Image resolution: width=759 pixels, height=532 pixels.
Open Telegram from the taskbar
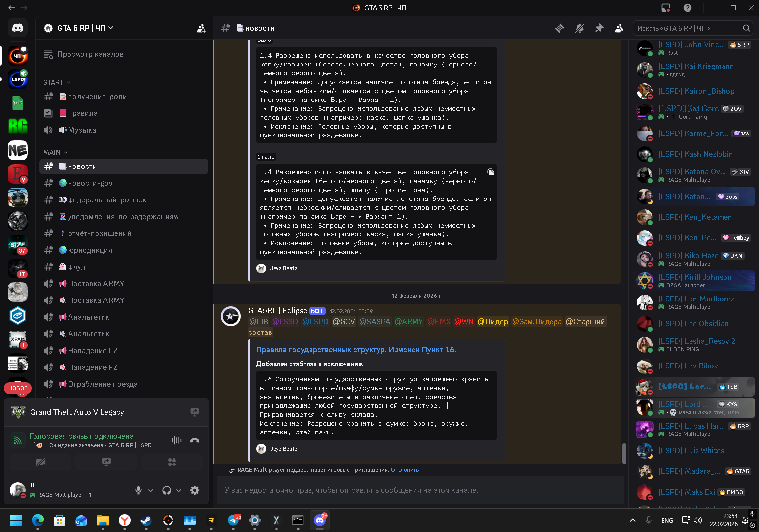pyautogui.click(x=233, y=520)
